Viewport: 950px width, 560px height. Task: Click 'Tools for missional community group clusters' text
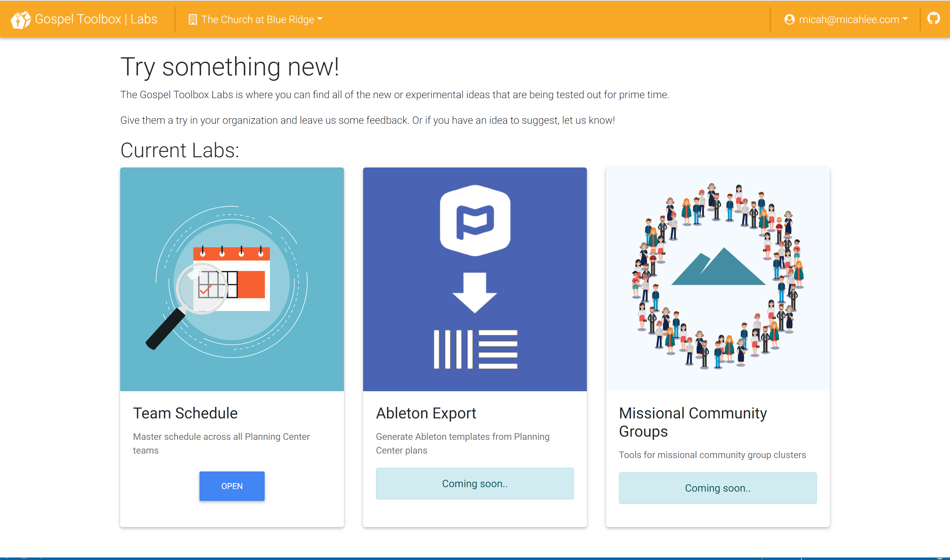tap(712, 455)
